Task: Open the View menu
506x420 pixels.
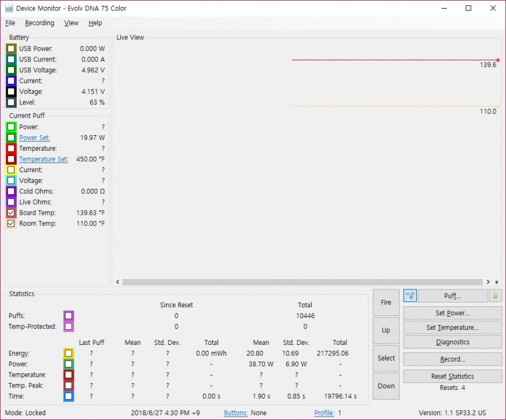Action: coord(71,23)
